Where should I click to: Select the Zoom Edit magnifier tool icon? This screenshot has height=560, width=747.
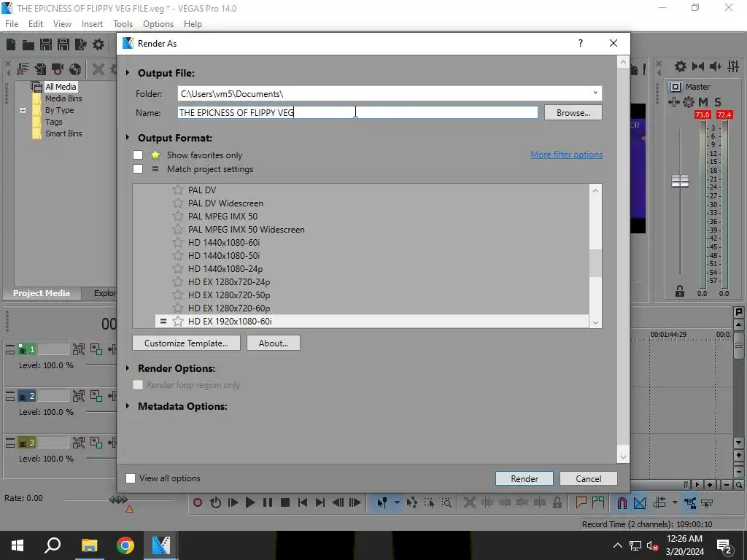pos(446,502)
